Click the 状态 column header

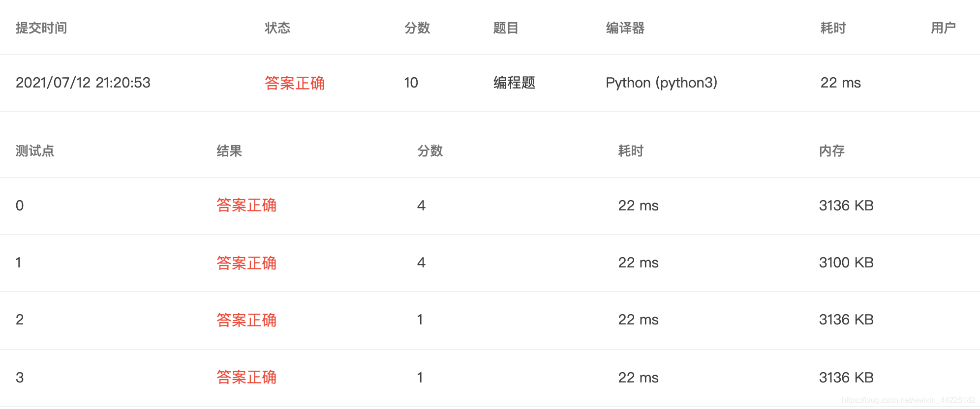point(277,28)
